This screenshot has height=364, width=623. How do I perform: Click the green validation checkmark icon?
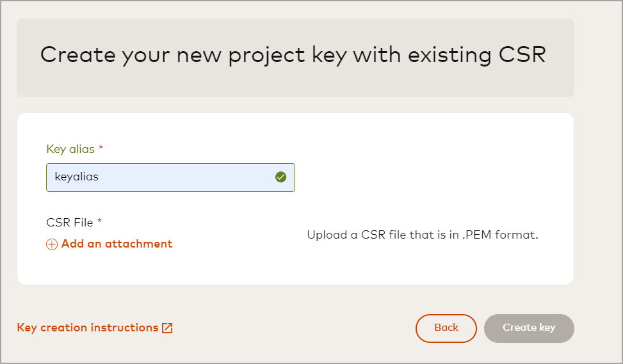[280, 177]
